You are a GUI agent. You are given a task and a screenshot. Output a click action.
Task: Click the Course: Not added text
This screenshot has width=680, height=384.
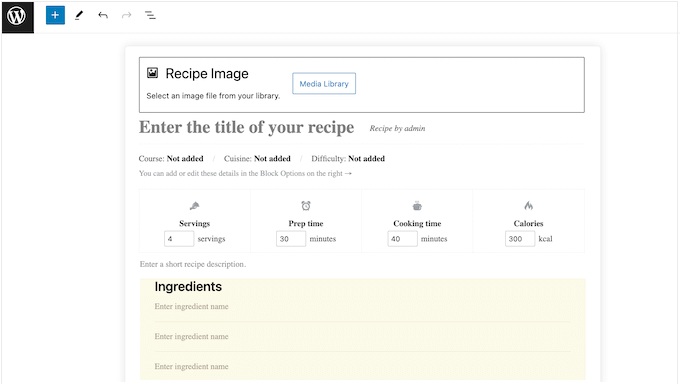(x=171, y=158)
